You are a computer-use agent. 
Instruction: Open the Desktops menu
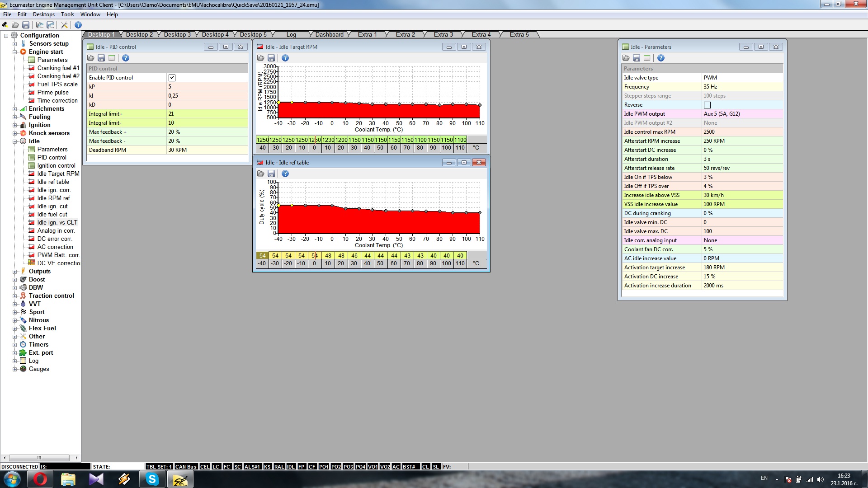pyautogui.click(x=43, y=14)
